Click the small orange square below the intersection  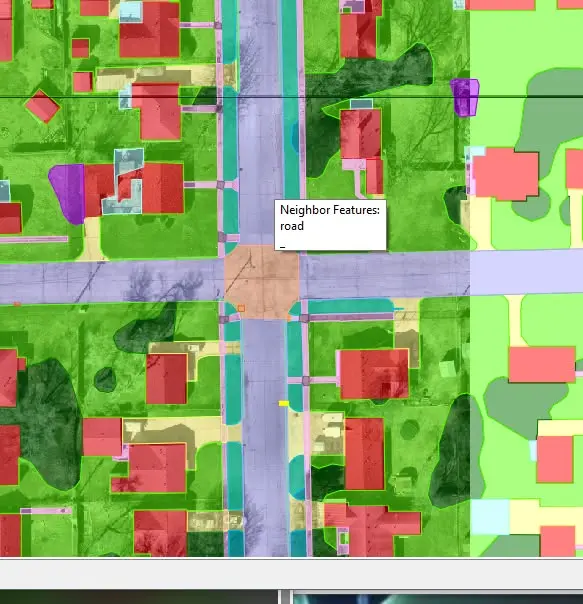(x=241, y=308)
